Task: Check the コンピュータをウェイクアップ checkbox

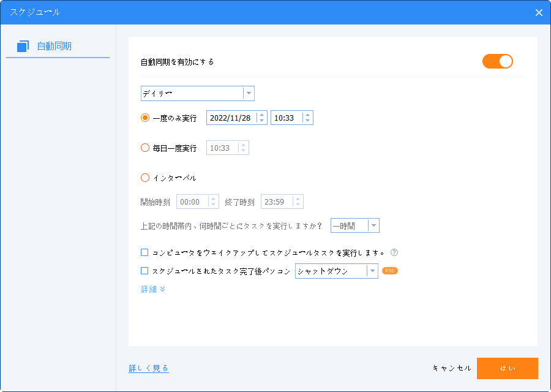Action: 144,252
